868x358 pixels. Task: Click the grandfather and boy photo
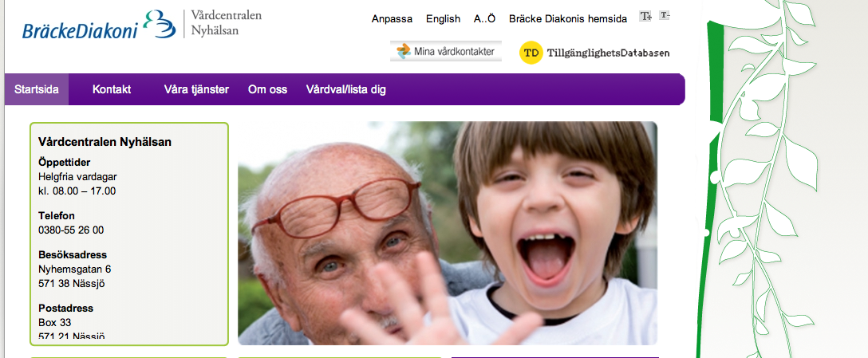pyautogui.click(x=448, y=233)
